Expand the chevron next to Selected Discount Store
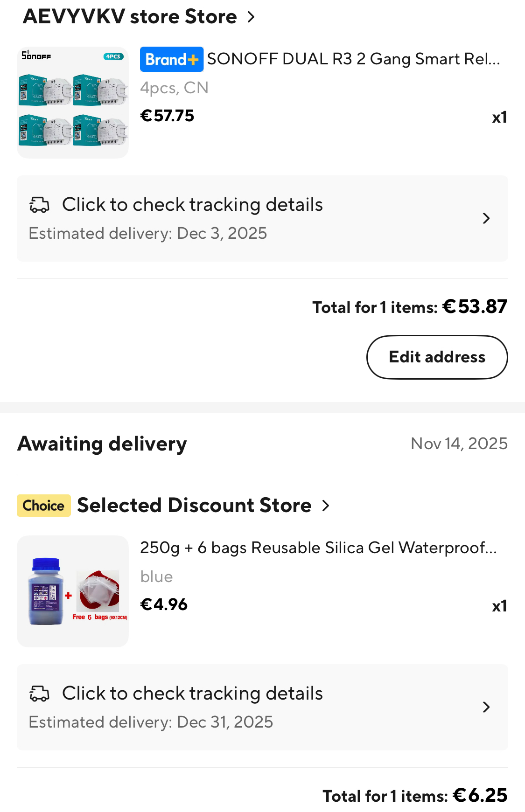The image size is (525, 812). pyautogui.click(x=326, y=506)
